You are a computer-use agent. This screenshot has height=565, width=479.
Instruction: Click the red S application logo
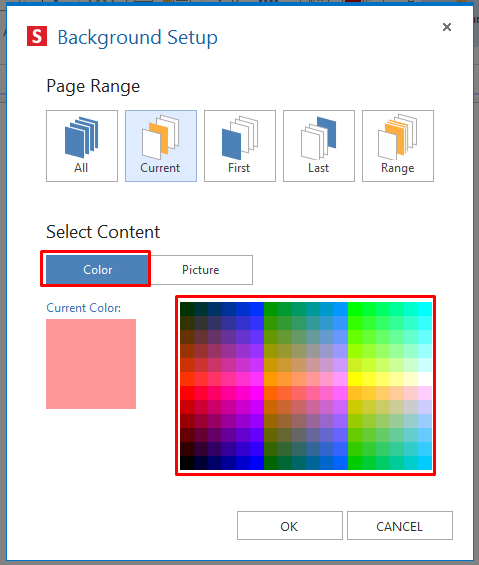[37, 36]
